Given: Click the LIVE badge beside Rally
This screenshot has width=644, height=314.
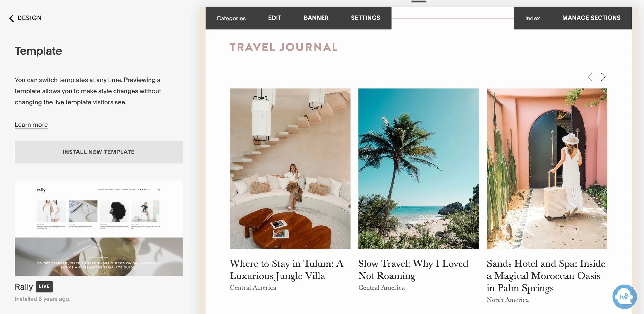Looking at the screenshot, I should click(x=44, y=286).
